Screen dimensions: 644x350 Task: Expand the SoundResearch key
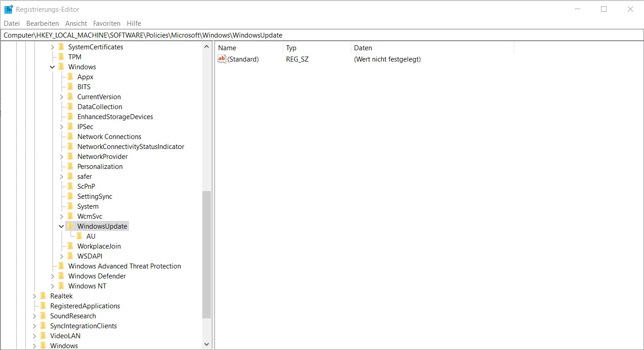(x=34, y=316)
